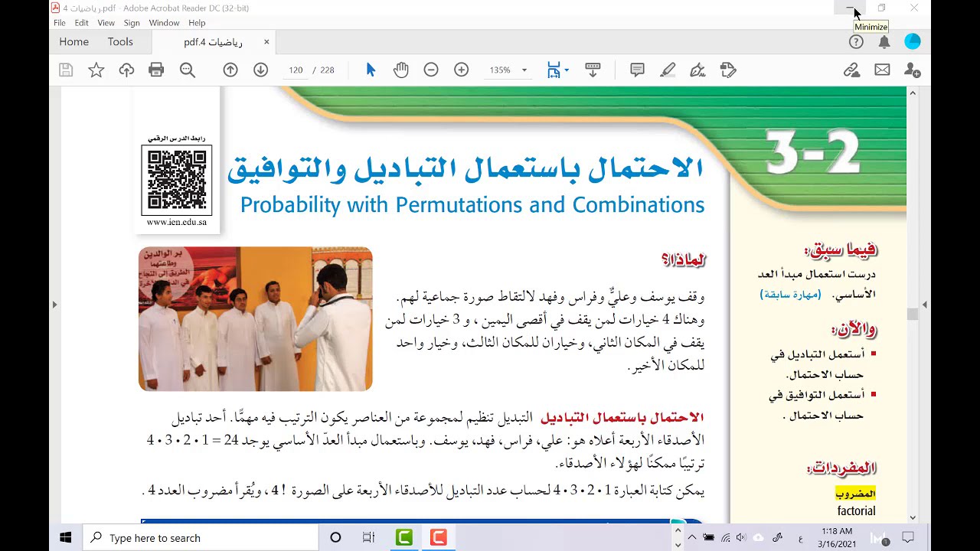Image resolution: width=980 pixels, height=551 pixels.
Task: Click the fit page view icon
Action: click(x=554, y=70)
